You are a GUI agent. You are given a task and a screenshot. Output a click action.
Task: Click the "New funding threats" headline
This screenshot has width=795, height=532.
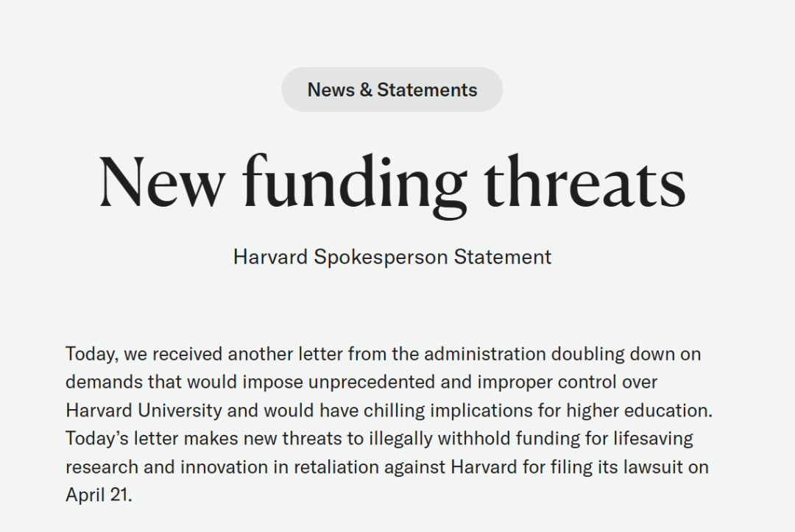[392, 181]
